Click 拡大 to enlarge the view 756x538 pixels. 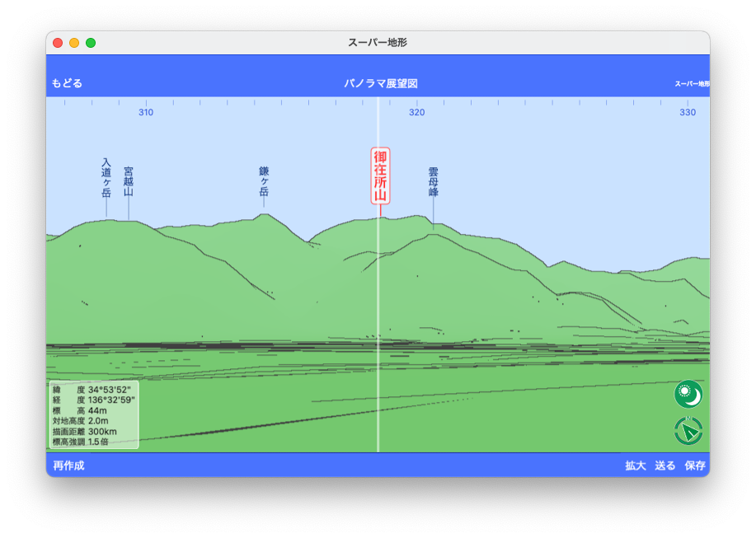pos(635,465)
